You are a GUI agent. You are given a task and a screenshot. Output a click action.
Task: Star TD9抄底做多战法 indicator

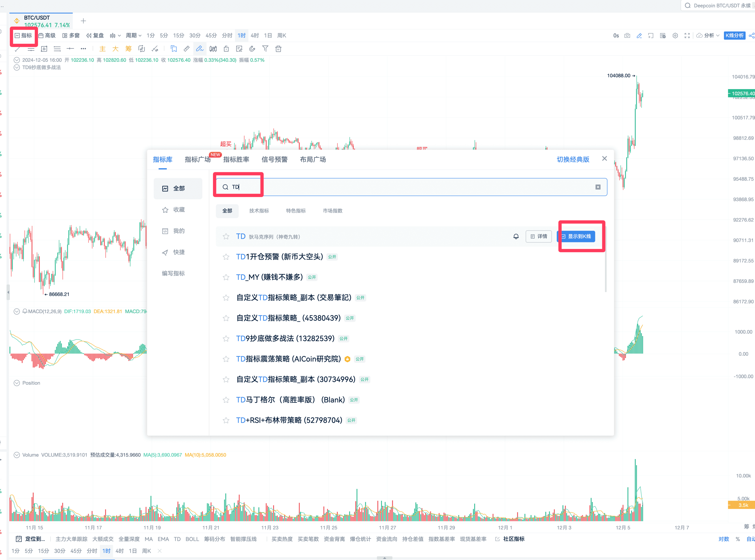[x=226, y=339]
